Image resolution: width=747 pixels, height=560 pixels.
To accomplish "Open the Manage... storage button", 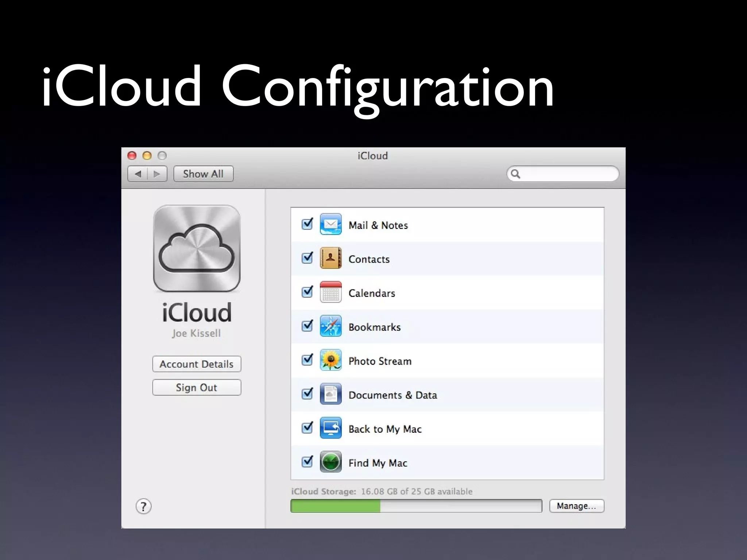I will pos(577,506).
